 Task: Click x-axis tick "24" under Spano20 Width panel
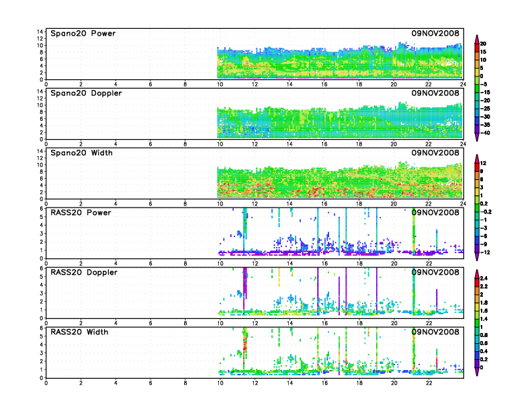point(463,203)
